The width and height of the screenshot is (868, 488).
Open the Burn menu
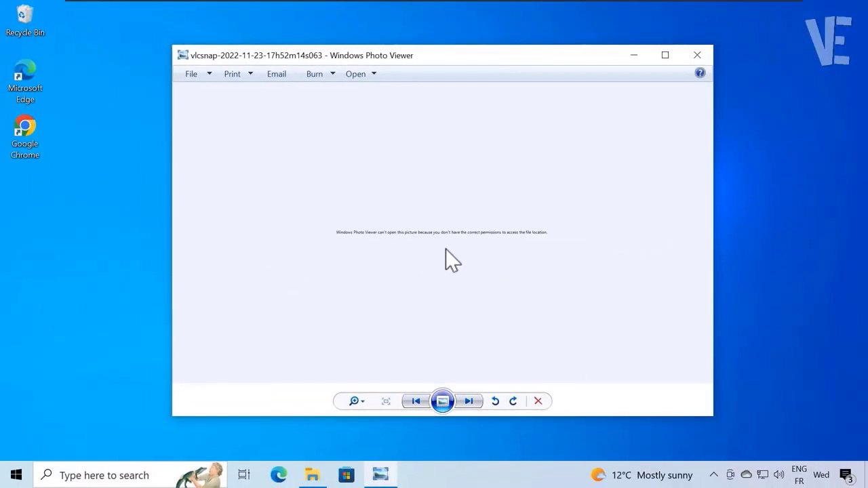pyautogui.click(x=314, y=74)
